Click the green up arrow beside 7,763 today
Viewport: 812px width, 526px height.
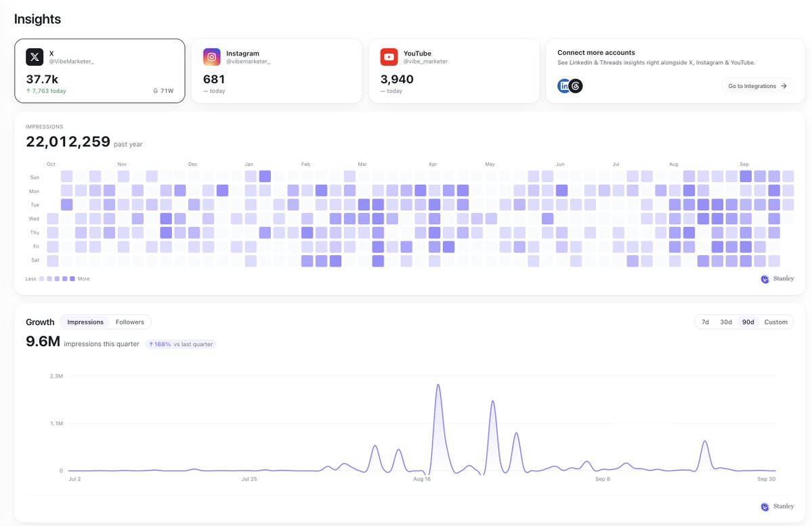click(28, 91)
